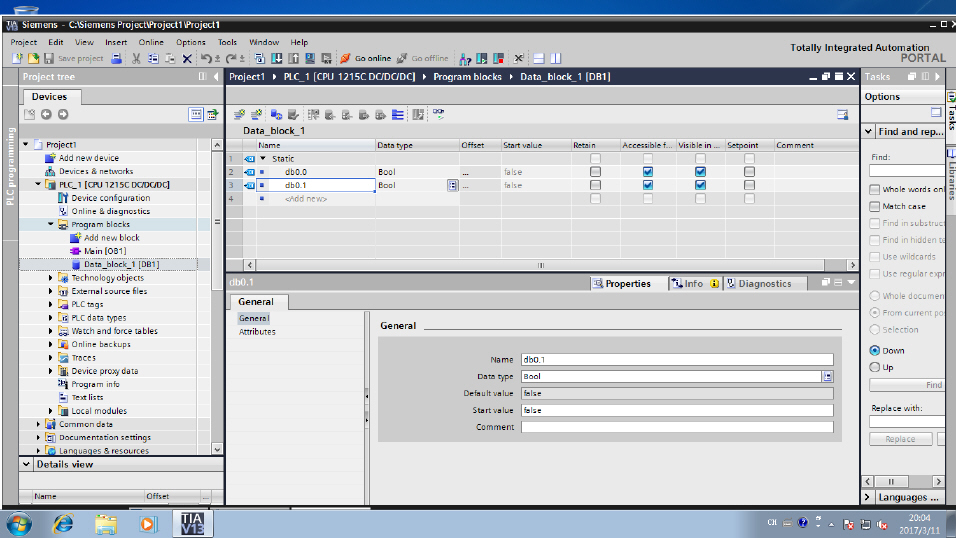This screenshot has height=538, width=956.
Task: Uncheck Accessible from HMI for db0.0
Action: (647, 172)
